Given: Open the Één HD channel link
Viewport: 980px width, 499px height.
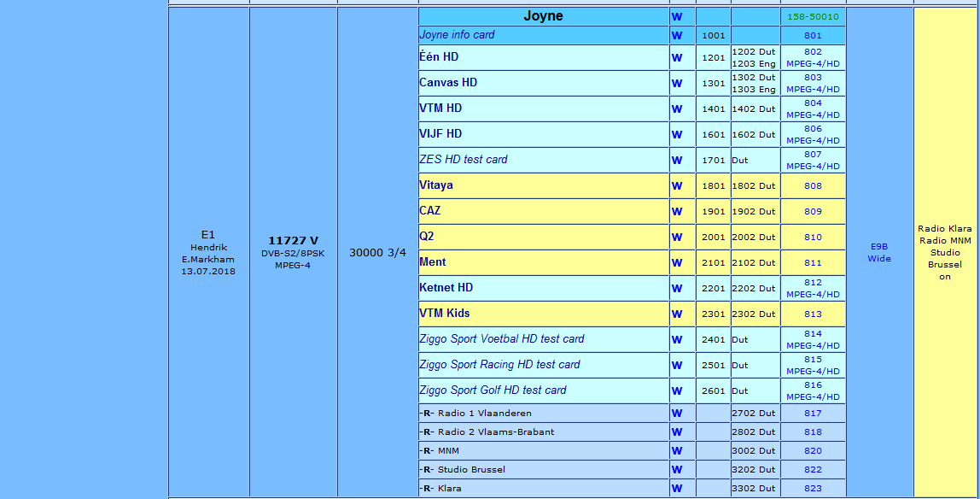Looking at the screenshot, I should tap(439, 57).
